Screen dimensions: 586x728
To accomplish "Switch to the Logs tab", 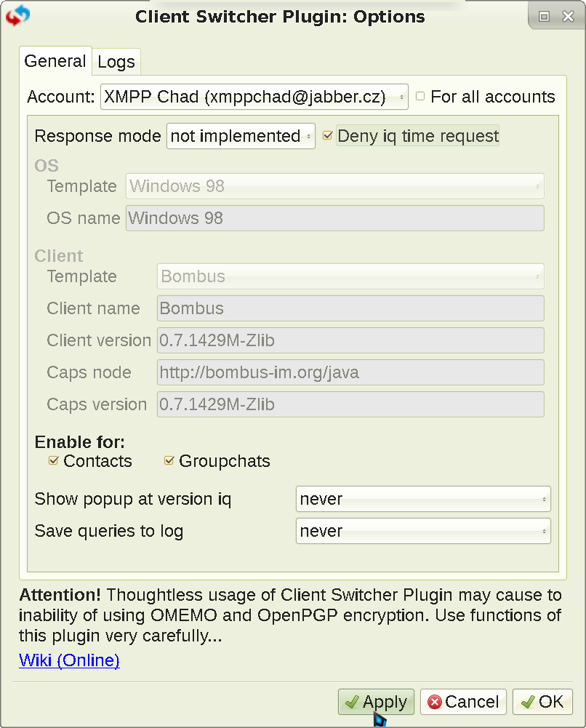I will 116,62.
